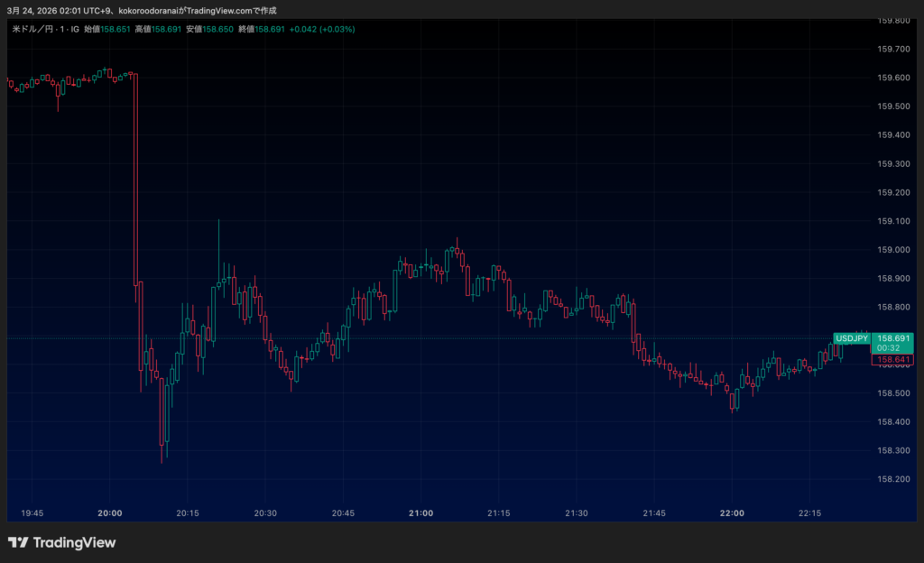
Task: Select the green USDJPY symbol label
Action: [x=852, y=338]
